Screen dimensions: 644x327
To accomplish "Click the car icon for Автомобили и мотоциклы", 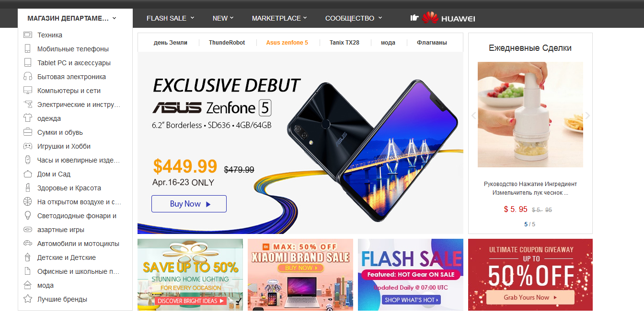I will [28, 244].
